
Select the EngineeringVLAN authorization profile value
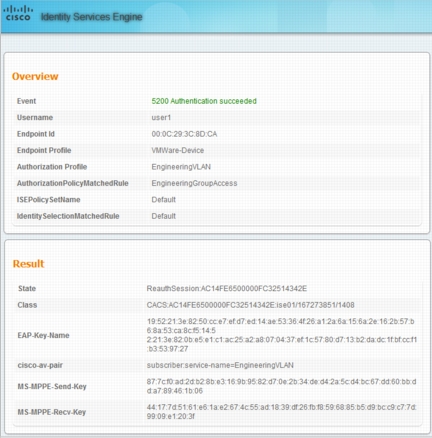(x=181, y=167)
